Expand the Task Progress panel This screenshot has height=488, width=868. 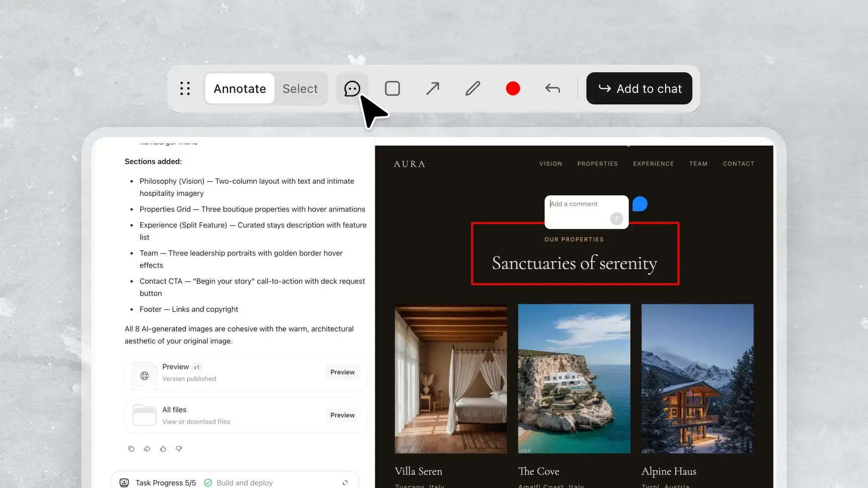click(x=345, y=483)
